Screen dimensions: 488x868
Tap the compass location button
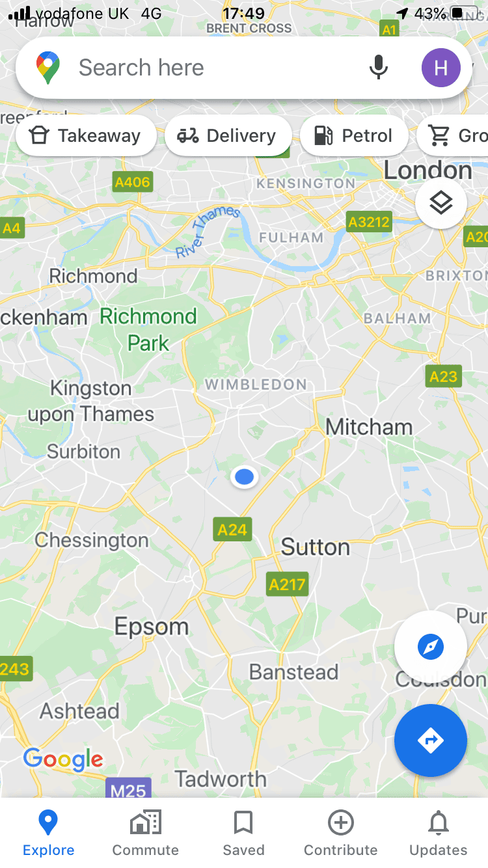[431, 647]
